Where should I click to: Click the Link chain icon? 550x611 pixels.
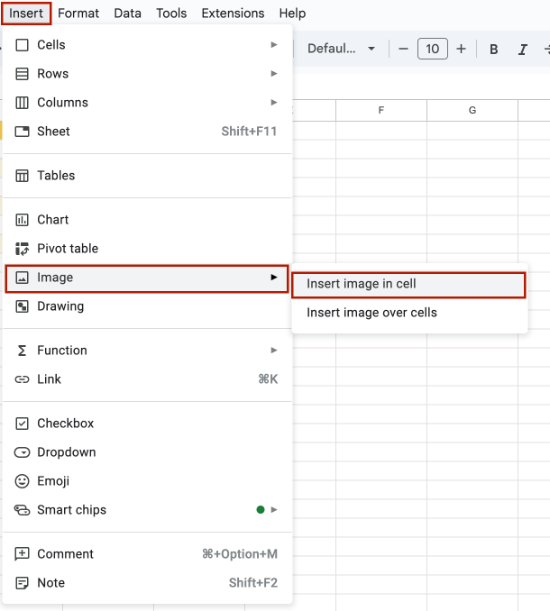coord(22,379)
